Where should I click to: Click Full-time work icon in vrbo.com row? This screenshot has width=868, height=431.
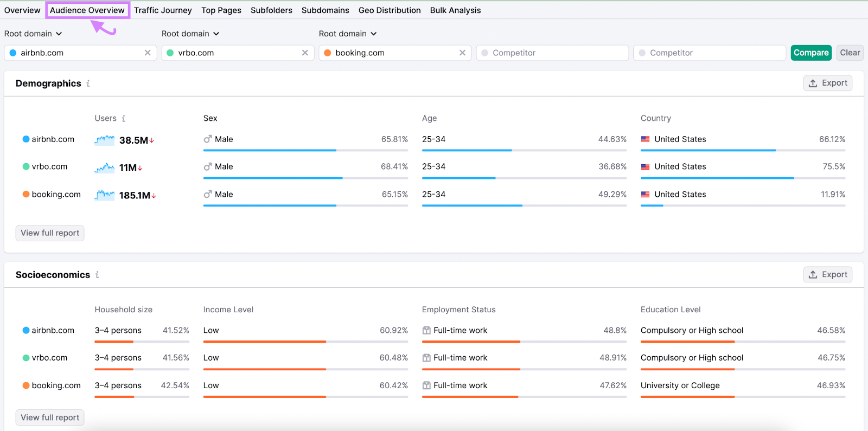(426, 358)
